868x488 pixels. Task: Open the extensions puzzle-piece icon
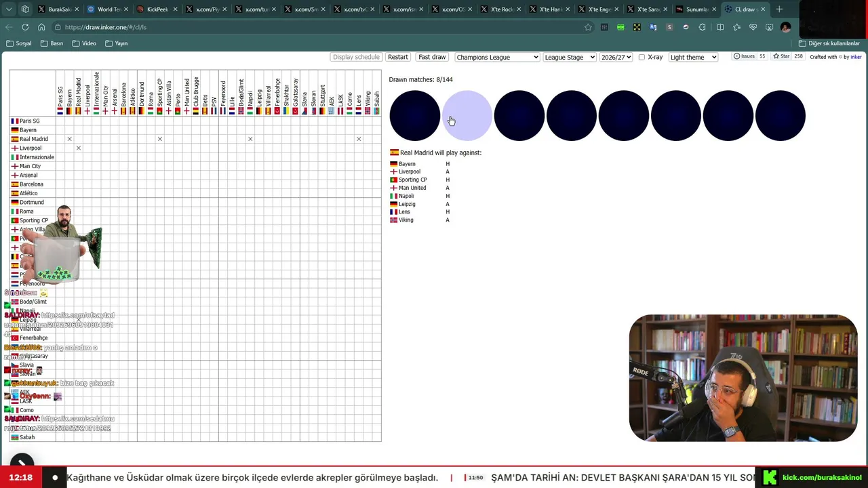tap(702, 27)
